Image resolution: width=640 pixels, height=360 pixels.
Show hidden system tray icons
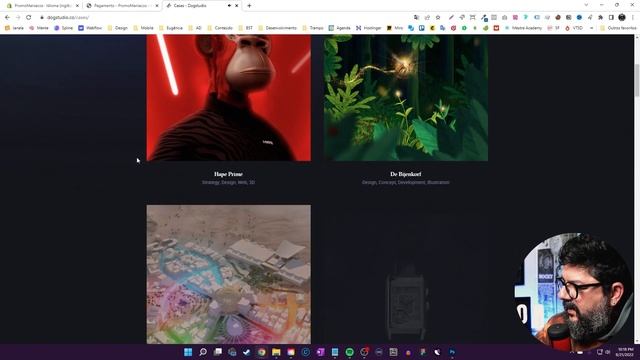[571, 352]
